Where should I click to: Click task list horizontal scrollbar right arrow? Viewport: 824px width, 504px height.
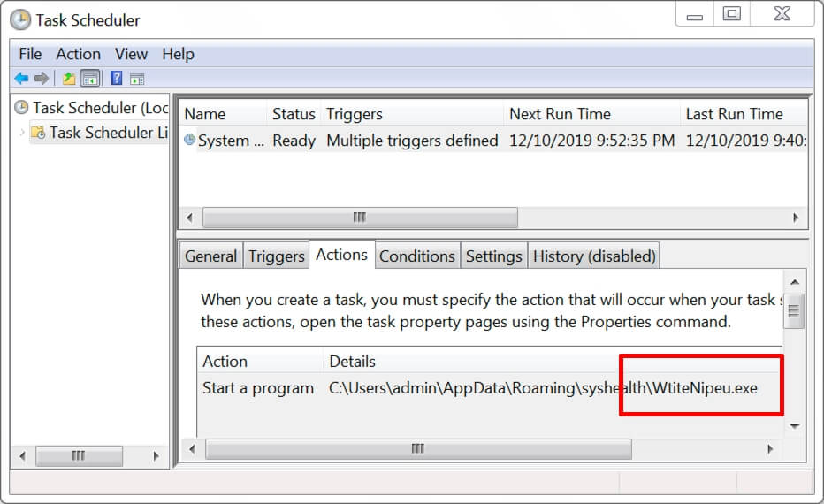(x=796, y=217)
